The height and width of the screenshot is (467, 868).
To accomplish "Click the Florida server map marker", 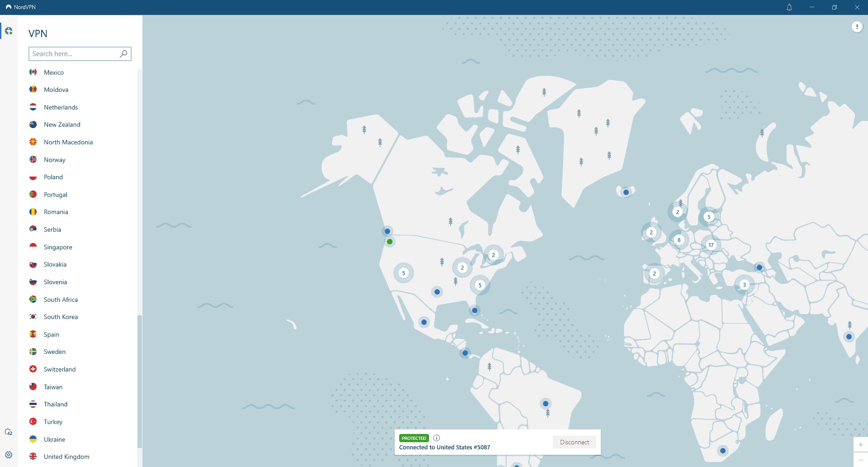I will tap(475, 310).
